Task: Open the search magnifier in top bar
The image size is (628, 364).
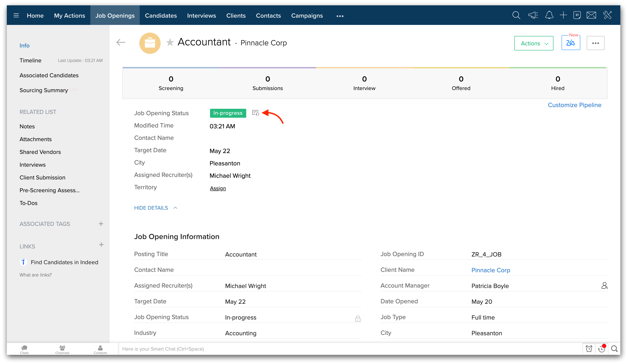Action: point(516,16)
